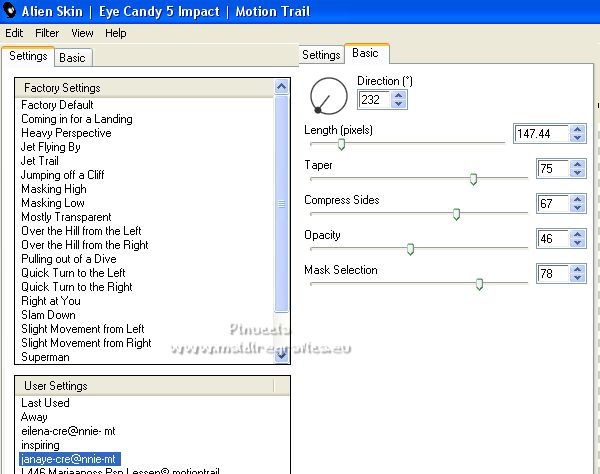Increase Length value with up arrow
Screen dimensions: 600x474
click(x=577, y=129)
